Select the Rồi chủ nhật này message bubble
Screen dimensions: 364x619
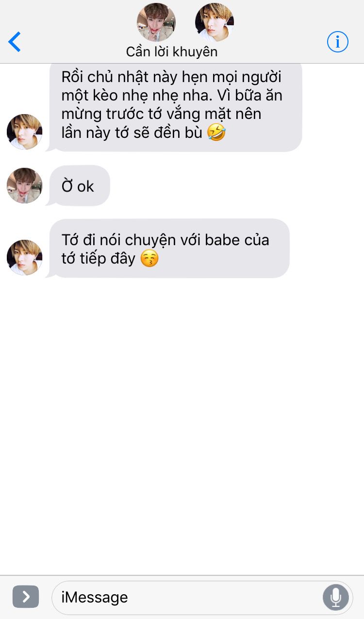176,106
